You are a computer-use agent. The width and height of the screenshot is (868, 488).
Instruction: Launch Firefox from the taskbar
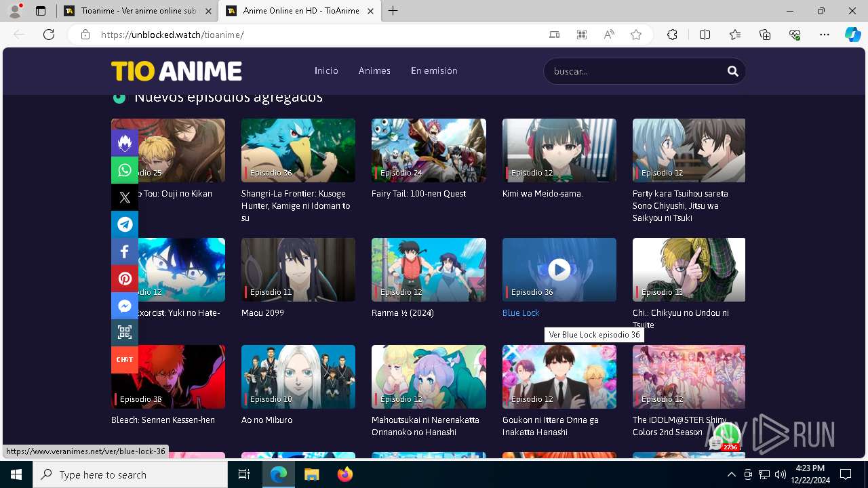[x=345, y=474]
